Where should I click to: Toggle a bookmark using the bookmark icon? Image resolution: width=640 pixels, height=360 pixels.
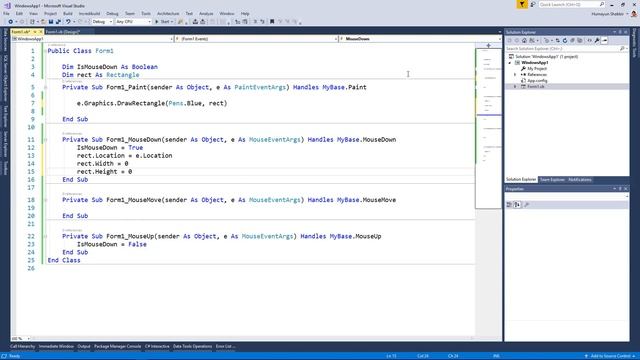click(x=272, y=22)
